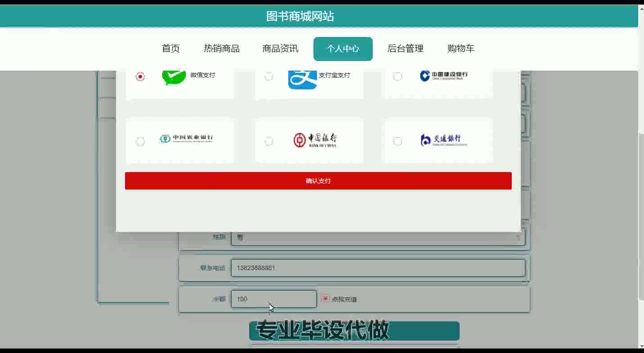Image resolution: width=644 pixels, height=353 pixels.
Task: Select the WeChat Pay radio button
Action: 140,76
